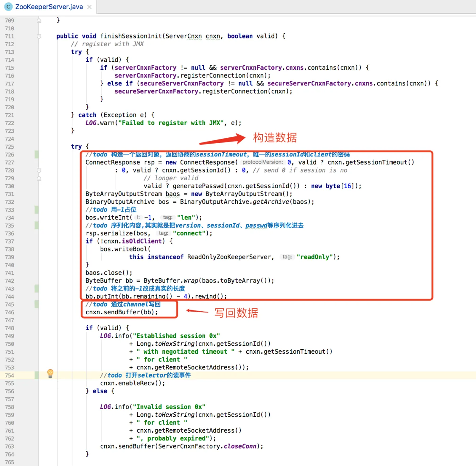Click the green change marker at line 743
This screenshot has height=466, width=476.
36,289
